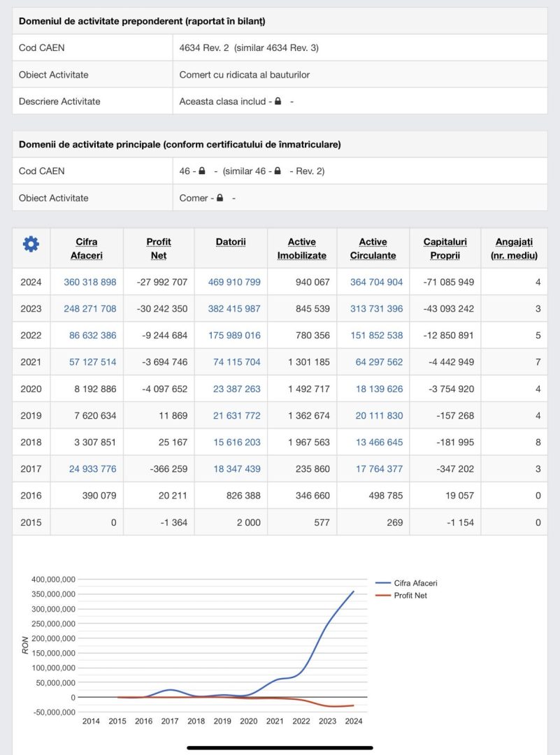The image size is (560, 755).
Task: Click the lock icon after 'similar 46 -'
Action: (x=278, y=171)
